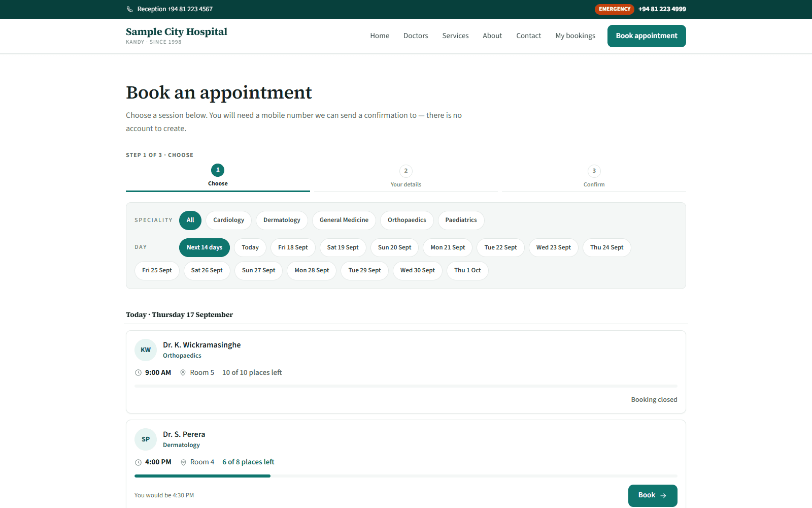Choose Thu 24 Sept day chip
Viewport: 812px width, 508px height.
(x=606, y=248)
